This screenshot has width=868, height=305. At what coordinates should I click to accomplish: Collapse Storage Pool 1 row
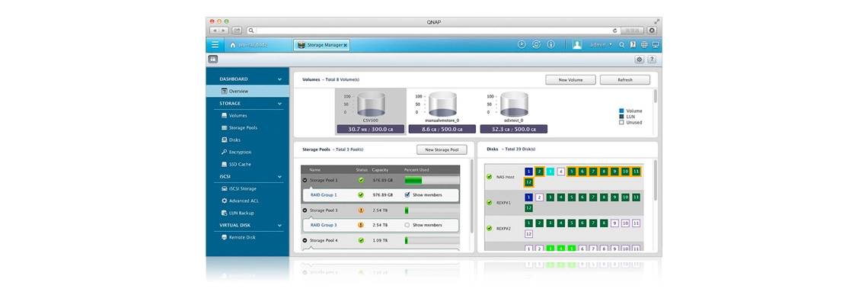pyautogui.click(x=305, y=180)
